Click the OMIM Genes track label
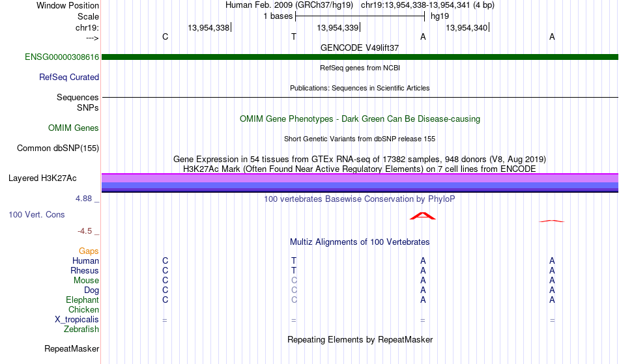The image size is (619, 364). point(74,128)
